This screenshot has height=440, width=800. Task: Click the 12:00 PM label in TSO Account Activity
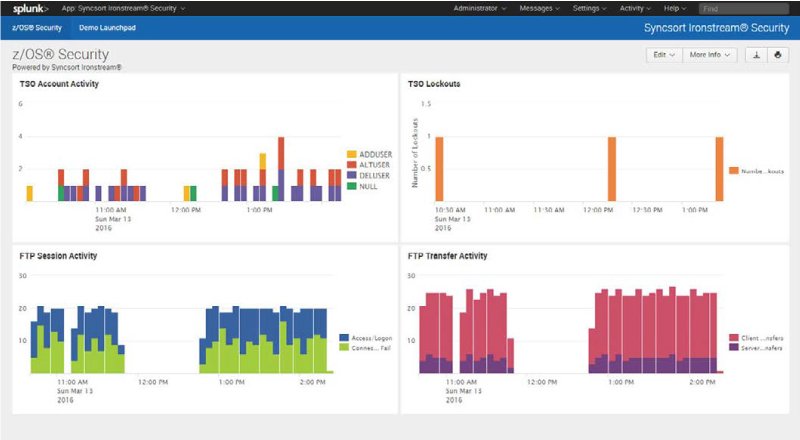pyautogui.click(x=186, y=210)
